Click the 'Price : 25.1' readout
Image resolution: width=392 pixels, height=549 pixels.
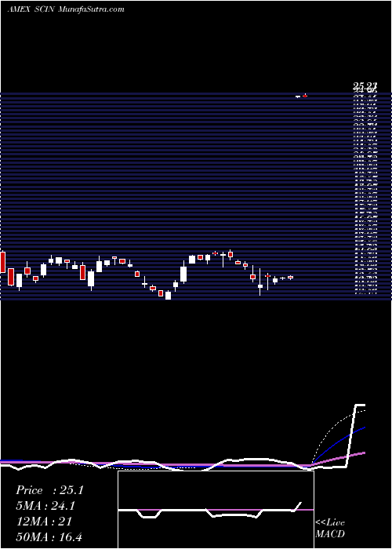49,490
